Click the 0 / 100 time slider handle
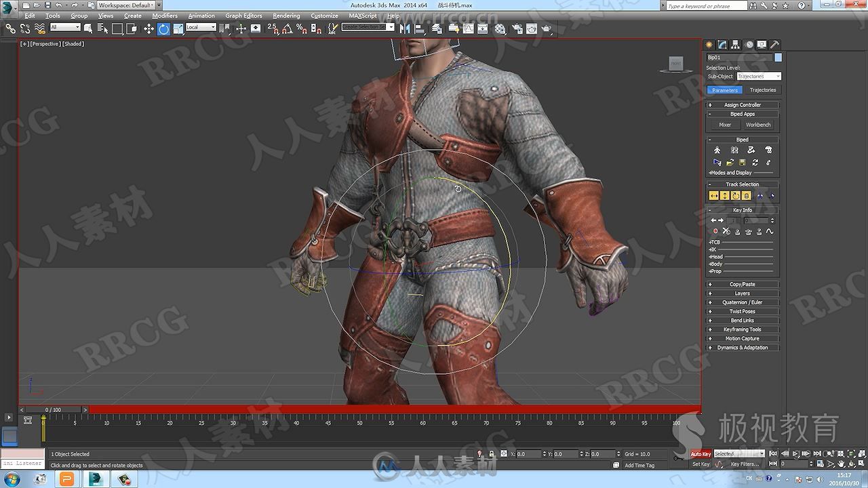 pyautogui.click(x=53, y=410)
